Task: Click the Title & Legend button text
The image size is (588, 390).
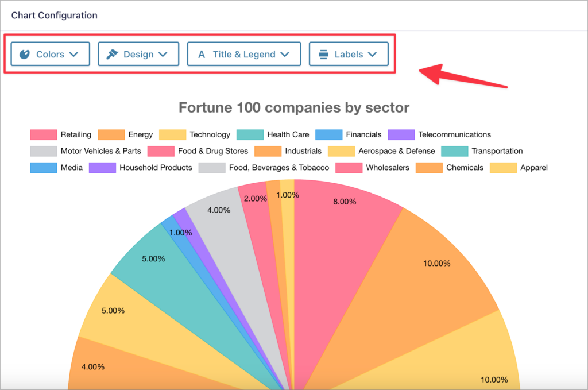Action: coord(244,55)
